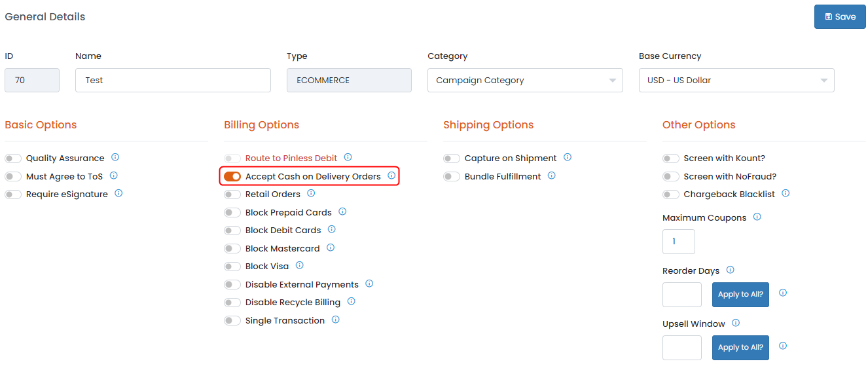This screenshot has width=868, height=372.
Task: Turn on Block Visa toggle
Action: (232, 267)
